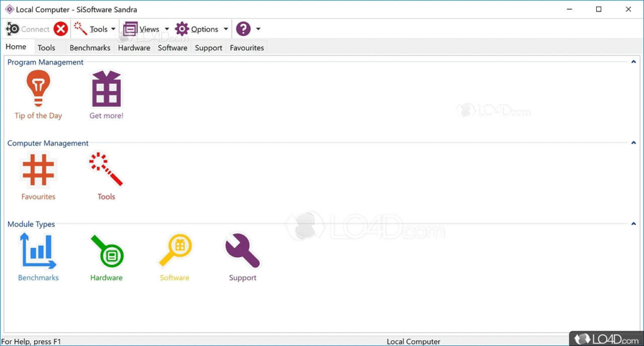
Task: Click the SiSoftware Sandra title bar app icon
Action: pos(9,9)
